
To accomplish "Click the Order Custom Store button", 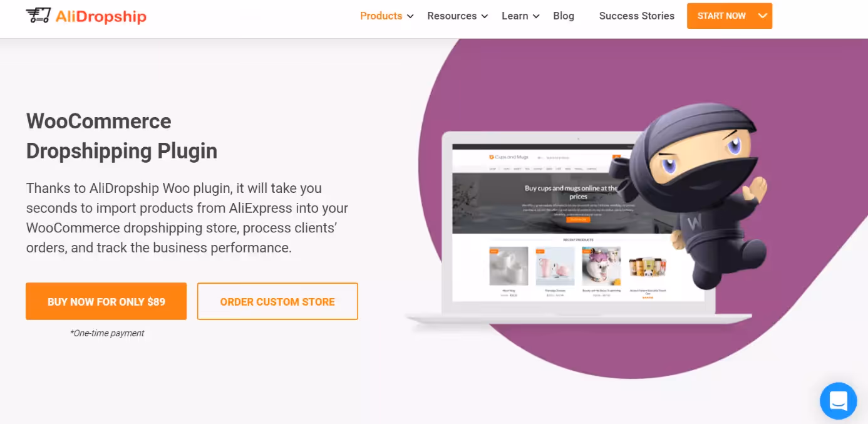I will coord(277,301).
